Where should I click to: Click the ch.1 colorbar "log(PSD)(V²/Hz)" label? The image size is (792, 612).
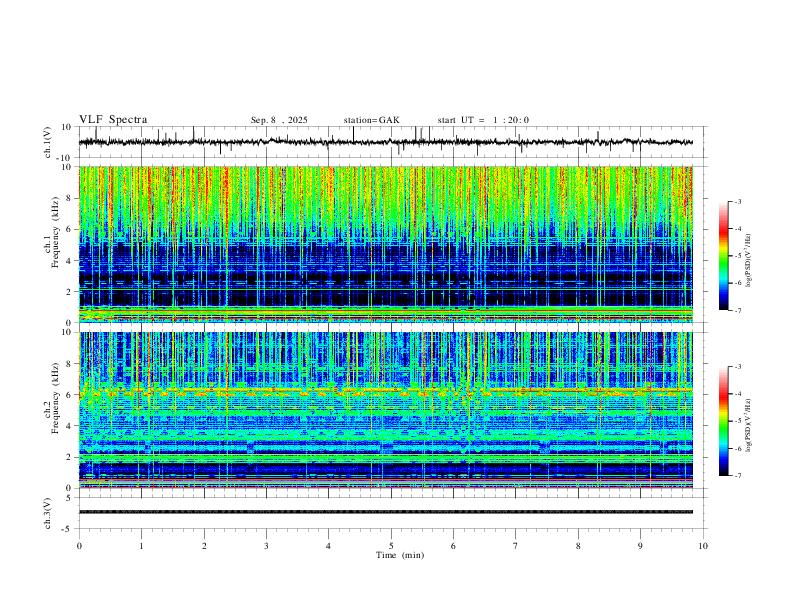click(748, 261)
